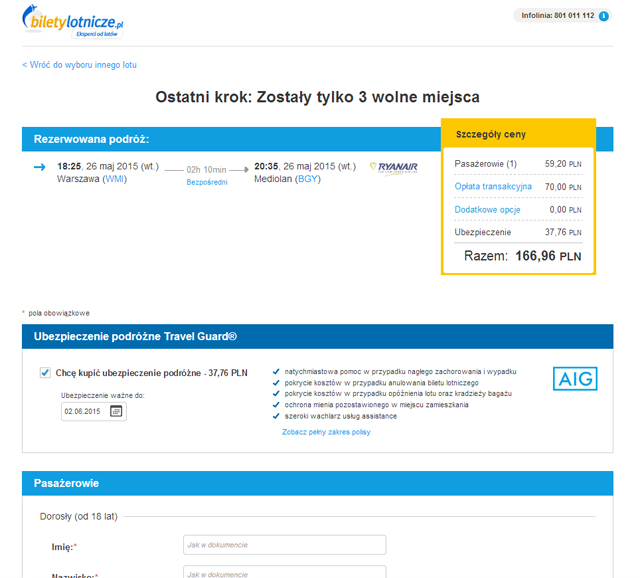Open 'Zobacz pełny zakres polisy' link
Viewport: 640px width, 578px height.
click(326, 432)
